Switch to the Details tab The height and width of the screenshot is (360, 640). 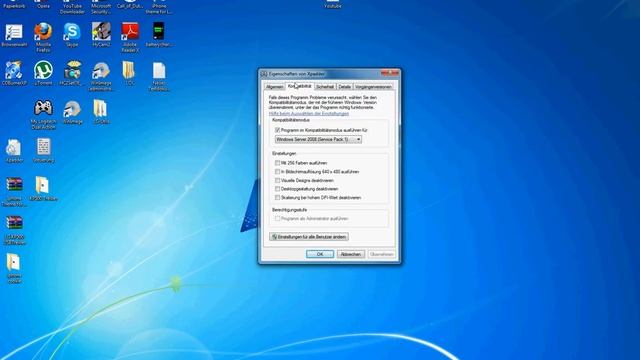pos(344,87)
